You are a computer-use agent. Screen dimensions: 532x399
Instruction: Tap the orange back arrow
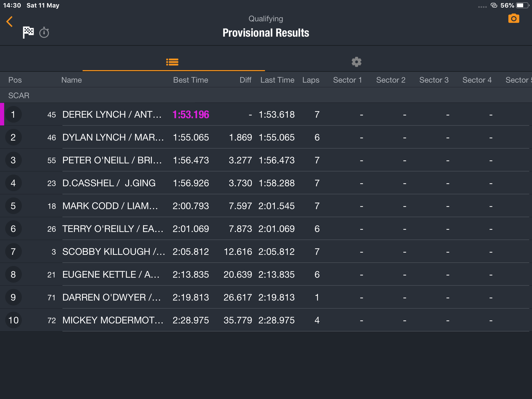tap(10, 22)
